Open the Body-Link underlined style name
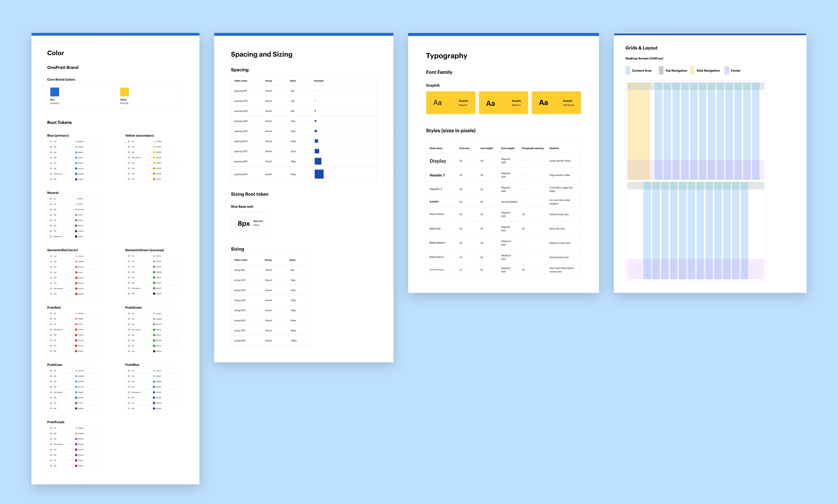 (435, 229)
